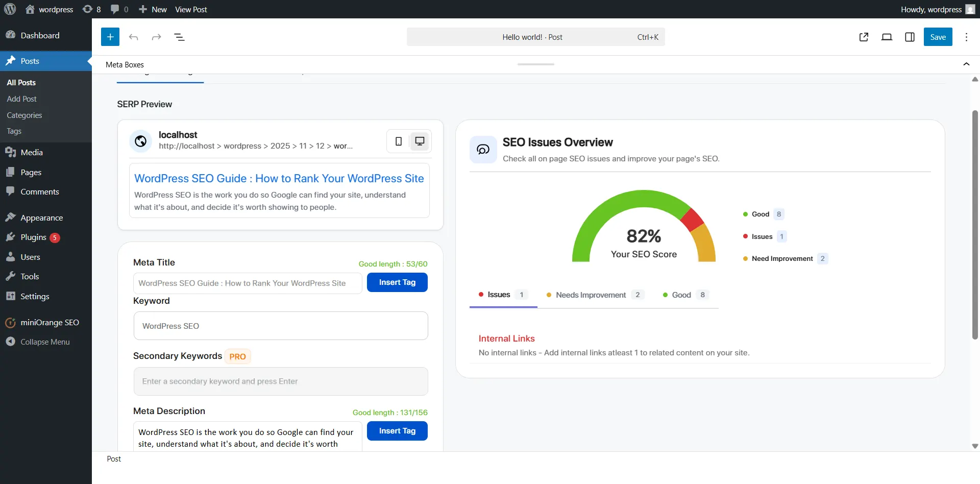Viewport: 980px width, 484px height.
Task: Open miniOrange SEO in the sidebar
Action: [46, 322]
